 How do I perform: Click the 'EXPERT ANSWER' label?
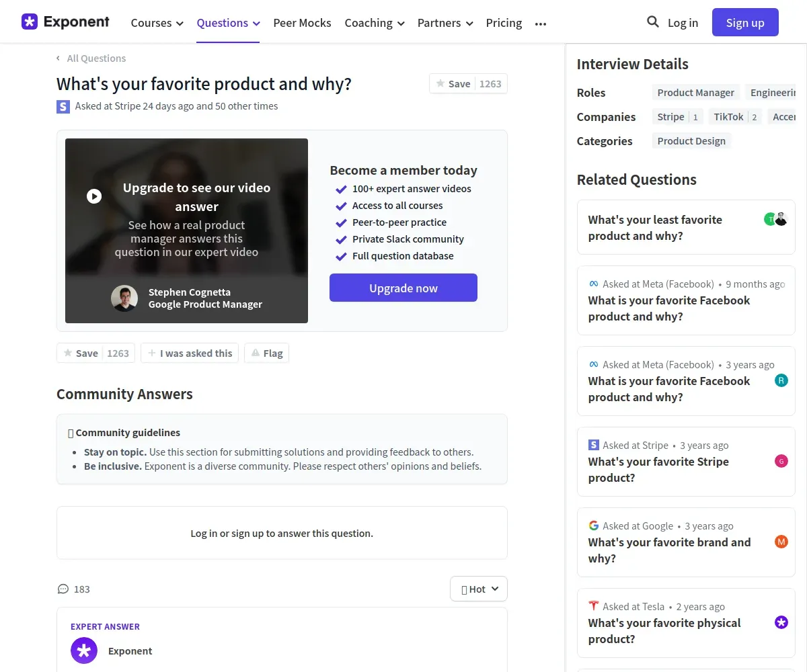pos(105,626)
